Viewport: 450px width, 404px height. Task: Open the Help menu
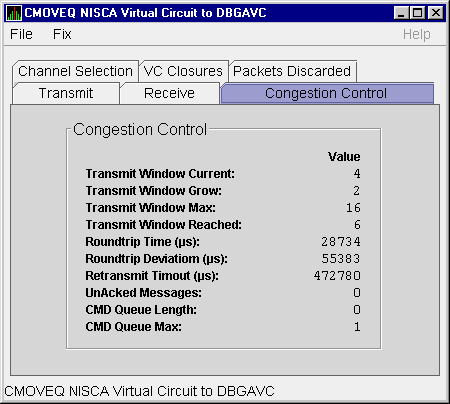416,34
